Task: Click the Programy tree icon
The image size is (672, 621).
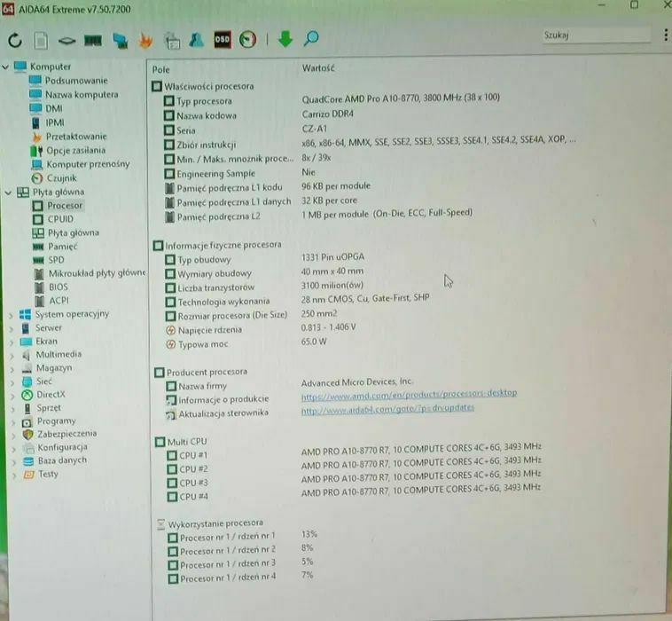Action: [27, 421]
